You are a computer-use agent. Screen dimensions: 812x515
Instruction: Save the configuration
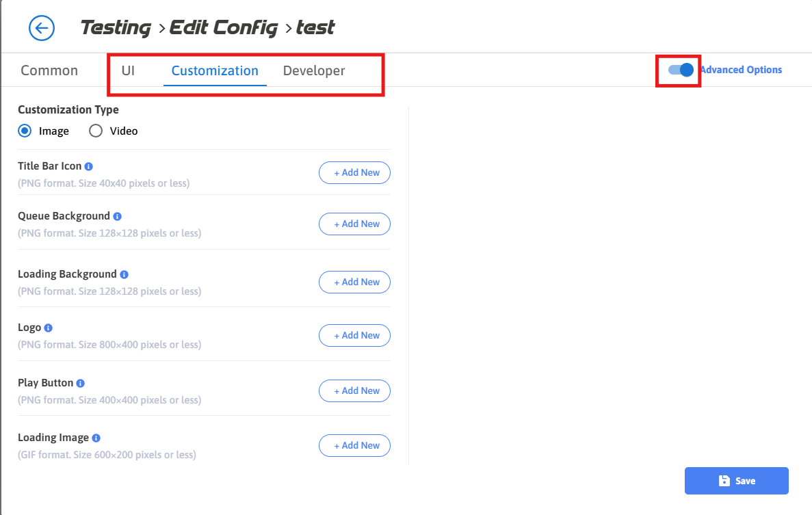736,481
